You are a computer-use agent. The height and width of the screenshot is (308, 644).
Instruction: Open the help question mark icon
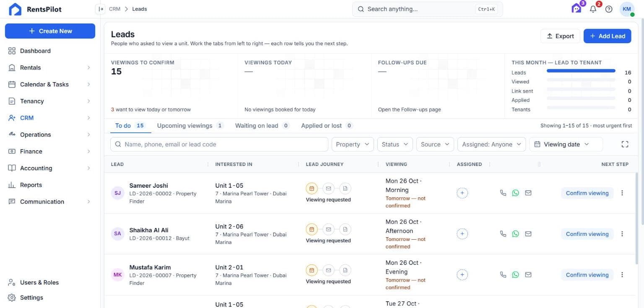[x=609, y=9]
